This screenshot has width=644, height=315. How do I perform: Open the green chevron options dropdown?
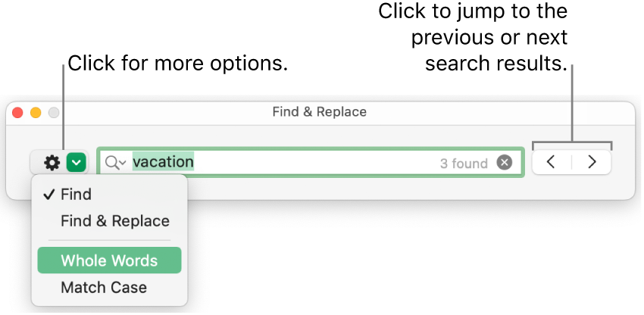(76, 162)
